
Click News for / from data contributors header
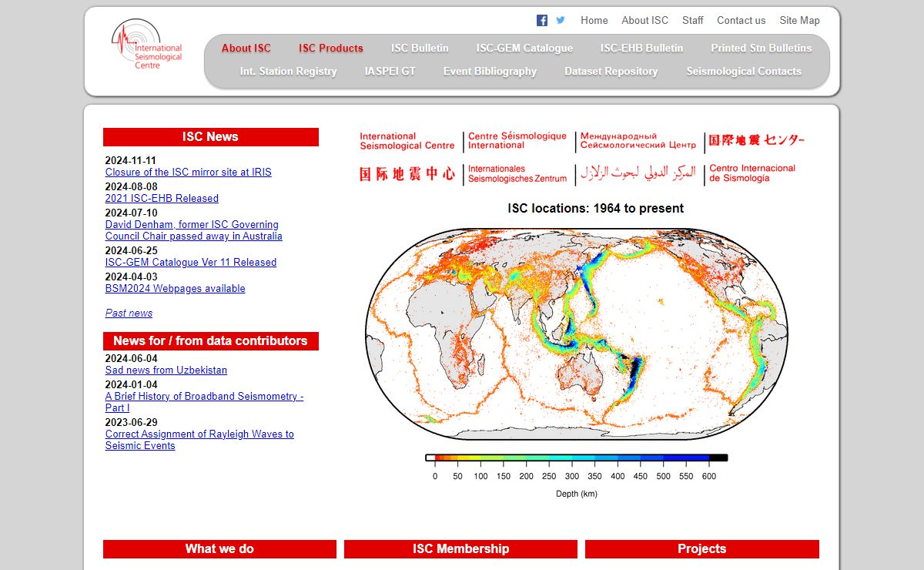211,341
